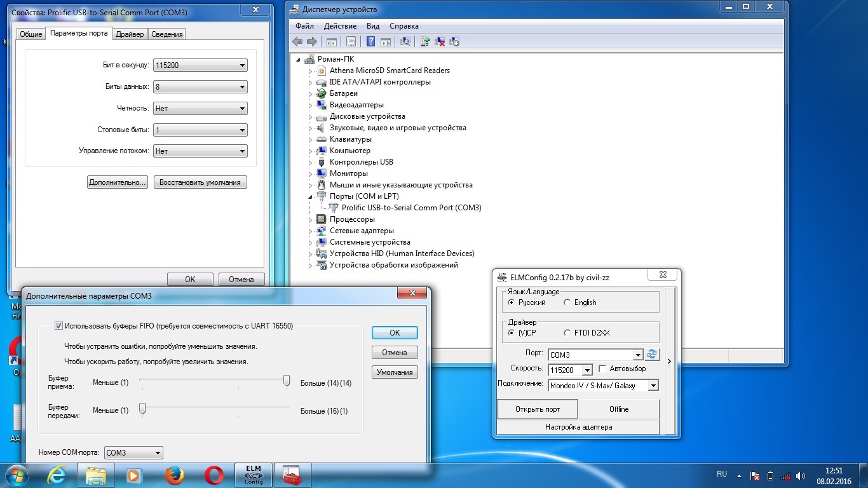
Task: Click the RU language indicator in tray
Action: pyautogui.click(x=722, y=474)
